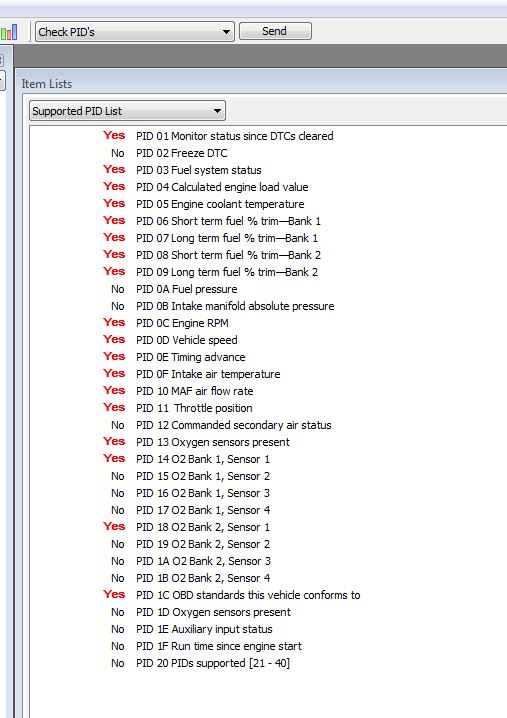Image resolution: width=507 pixels, height=718 pixels.
Task: Click the Send button
Action: 275,31
